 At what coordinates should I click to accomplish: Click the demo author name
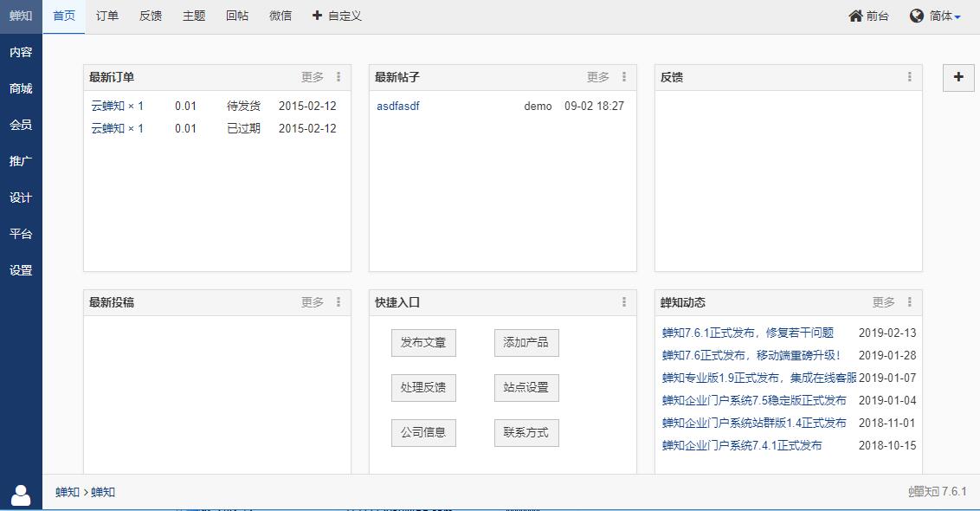click(x=538, y=107)
